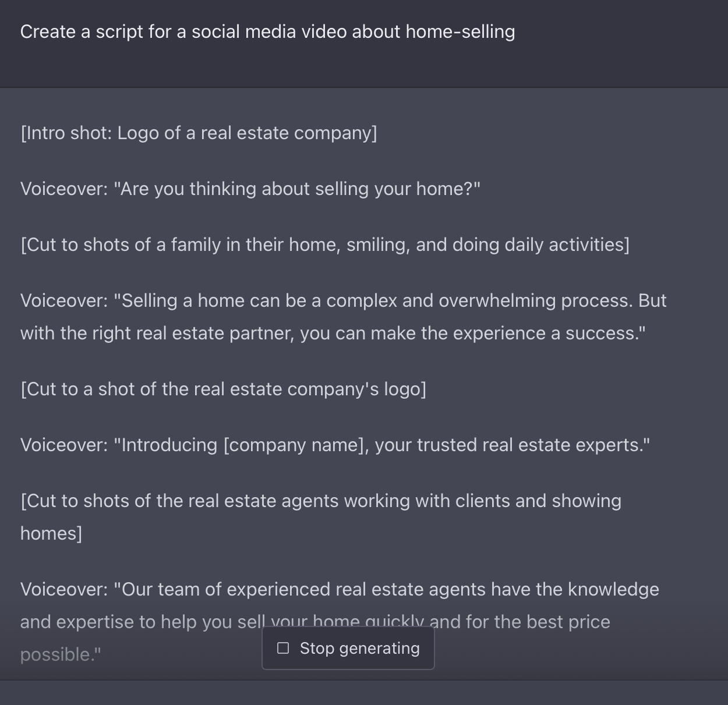Click the "for the best price" text

pos(538,622)
